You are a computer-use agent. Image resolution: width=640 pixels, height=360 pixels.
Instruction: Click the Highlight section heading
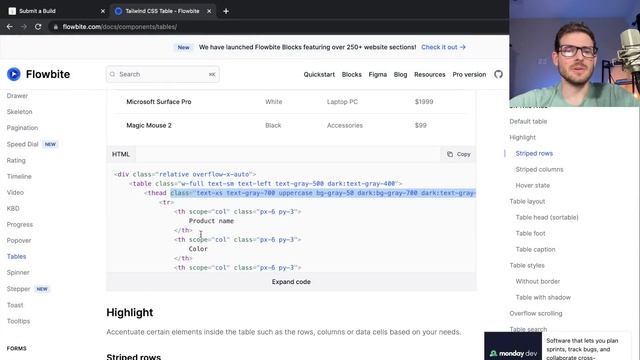tap(130, 312)
